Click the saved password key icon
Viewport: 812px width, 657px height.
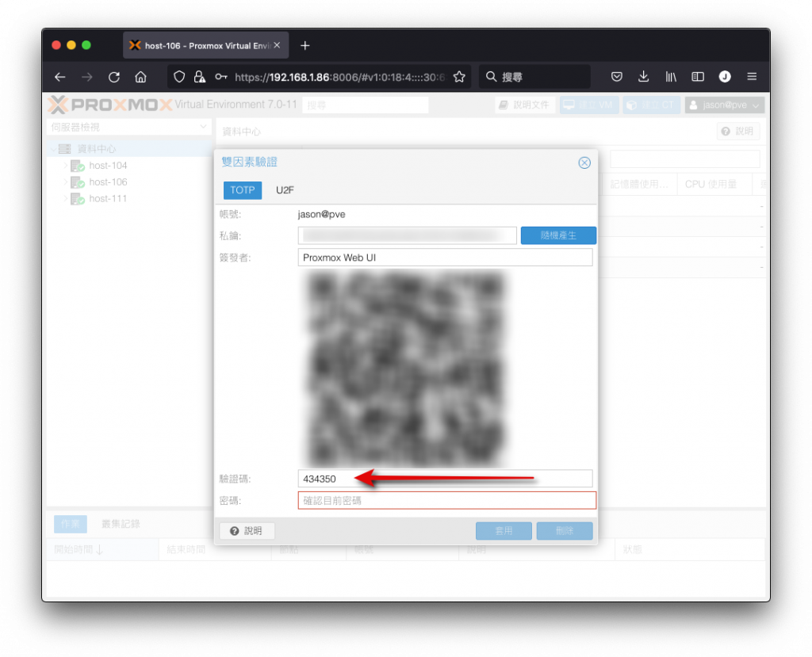(x=221, y=77)
